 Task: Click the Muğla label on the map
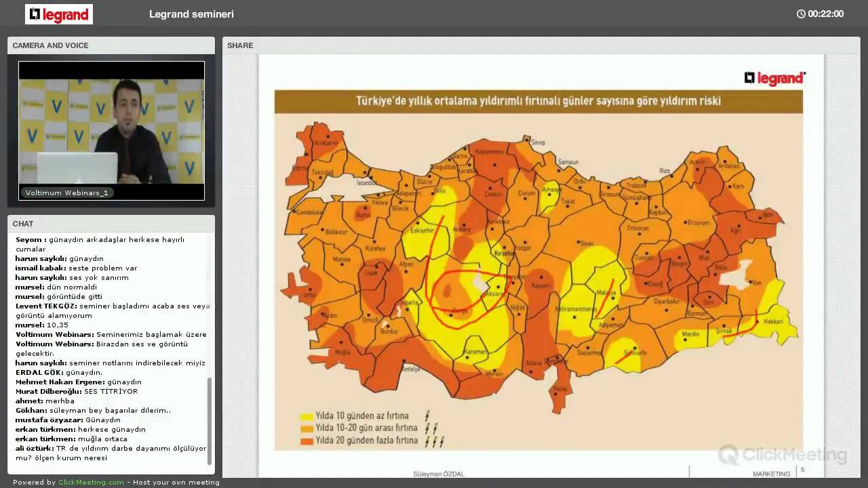pyautogui.click(x=342, y=352)
